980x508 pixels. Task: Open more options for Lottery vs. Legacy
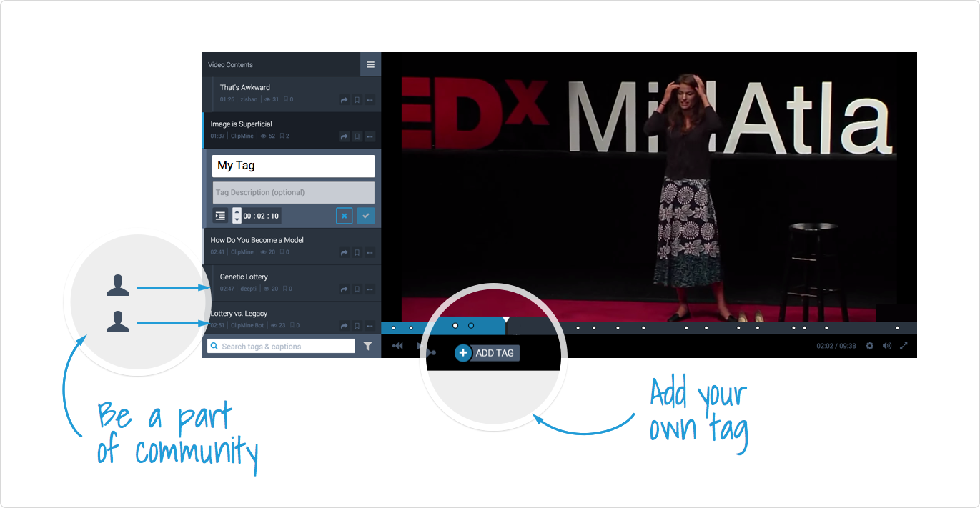pyautogui.click(x=370, y=326)
